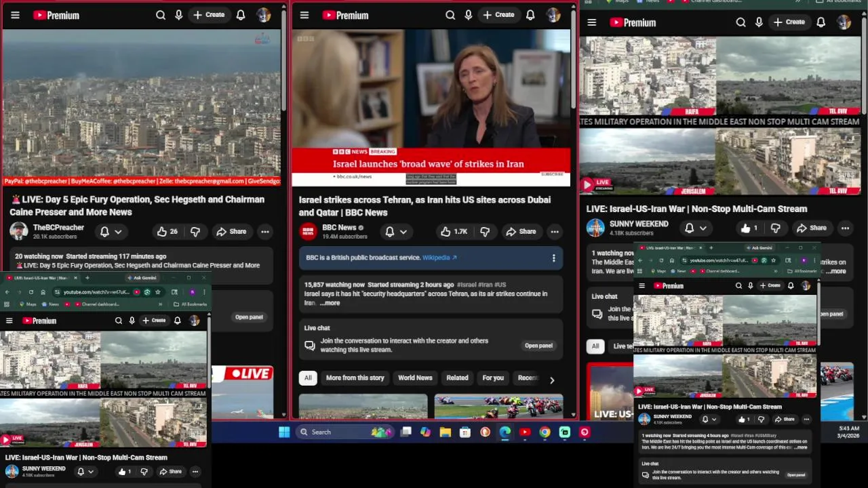Select All chip in BBC News window
Image resolution: width=868 pixels, height=488 pixels.
pos(308,378)
